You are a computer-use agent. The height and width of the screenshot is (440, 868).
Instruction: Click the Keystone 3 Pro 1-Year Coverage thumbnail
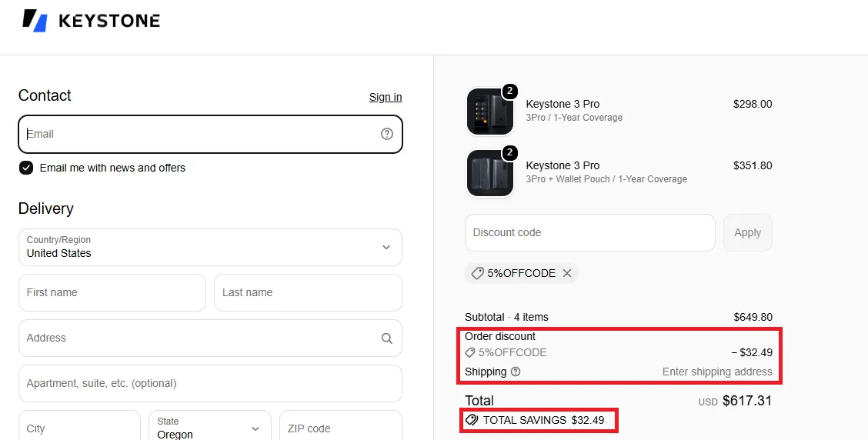pos(490,112)
